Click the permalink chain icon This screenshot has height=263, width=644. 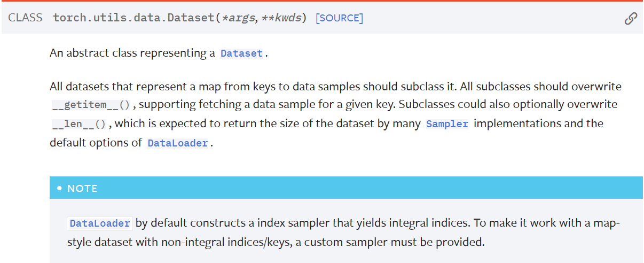[x=631, y=19]
